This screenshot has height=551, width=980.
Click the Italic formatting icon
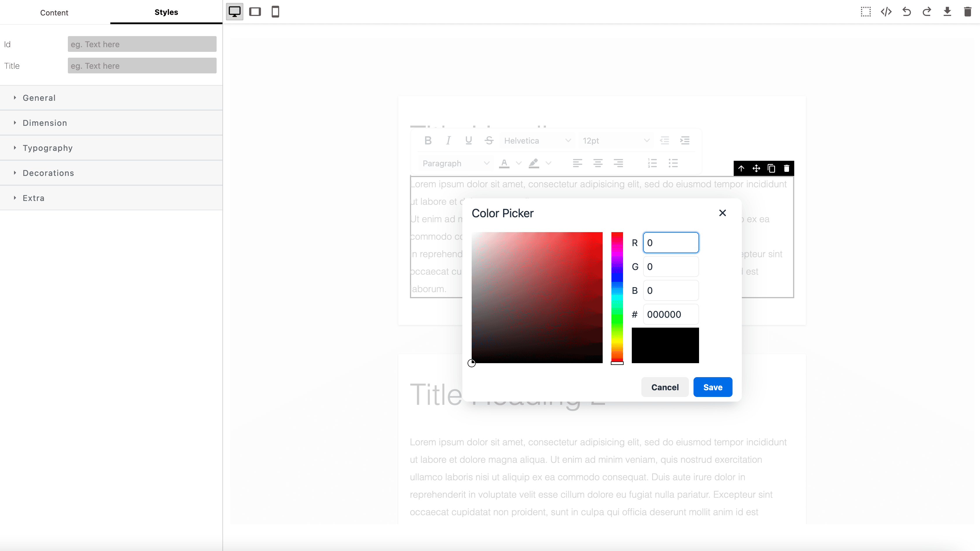pyautogui.click(x=448, y=140)
